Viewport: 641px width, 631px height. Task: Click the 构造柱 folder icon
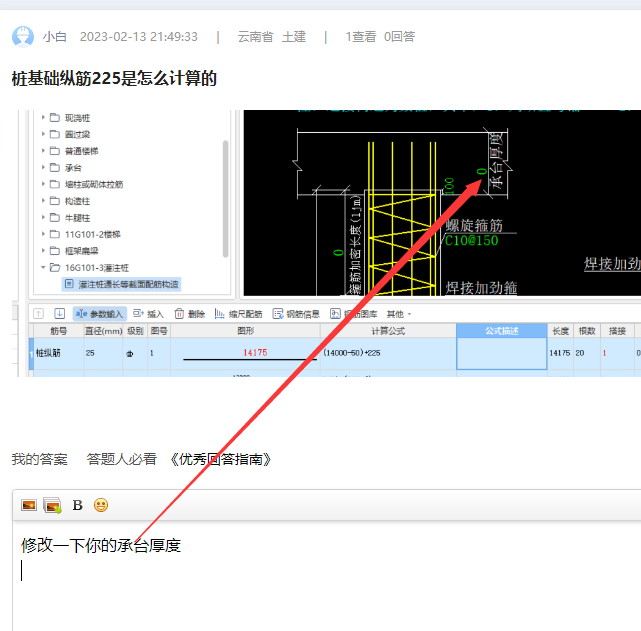click(55, 201)
